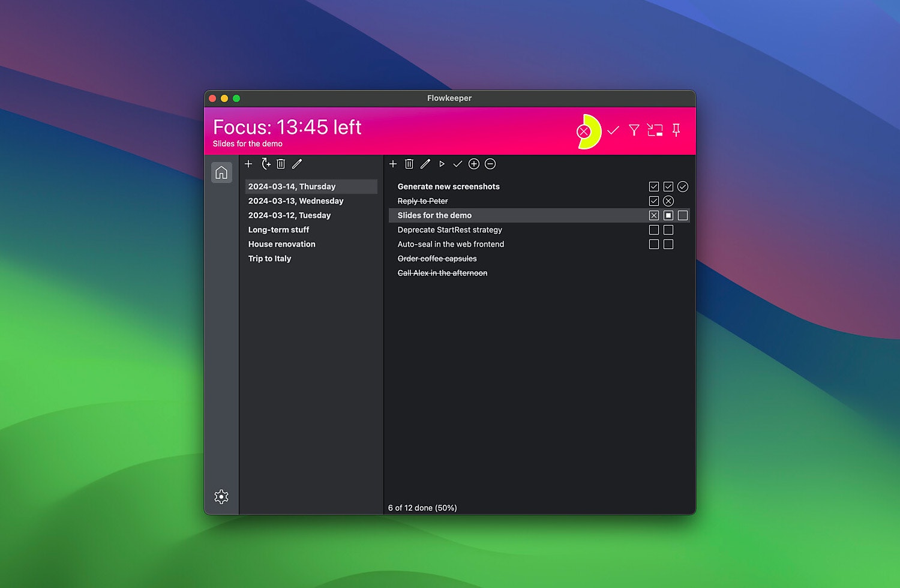The image size is (900, 588).
Task: Minimize Flowkeeper with the yellow button
Action: [224, 98]
